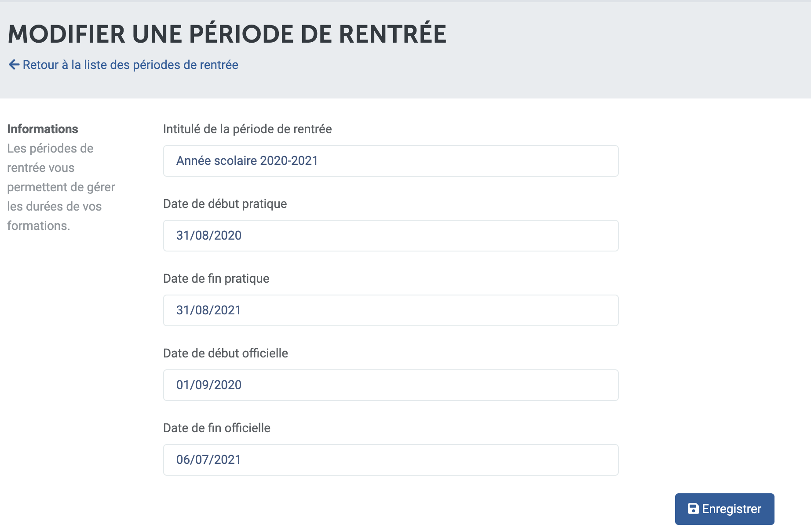The image size is (811, 532).
Task: Click the back arrow icon
Action: 14,65
